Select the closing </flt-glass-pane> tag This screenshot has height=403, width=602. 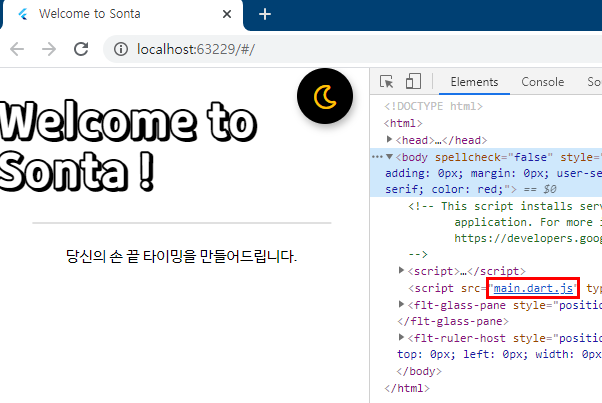coord(453,321)
